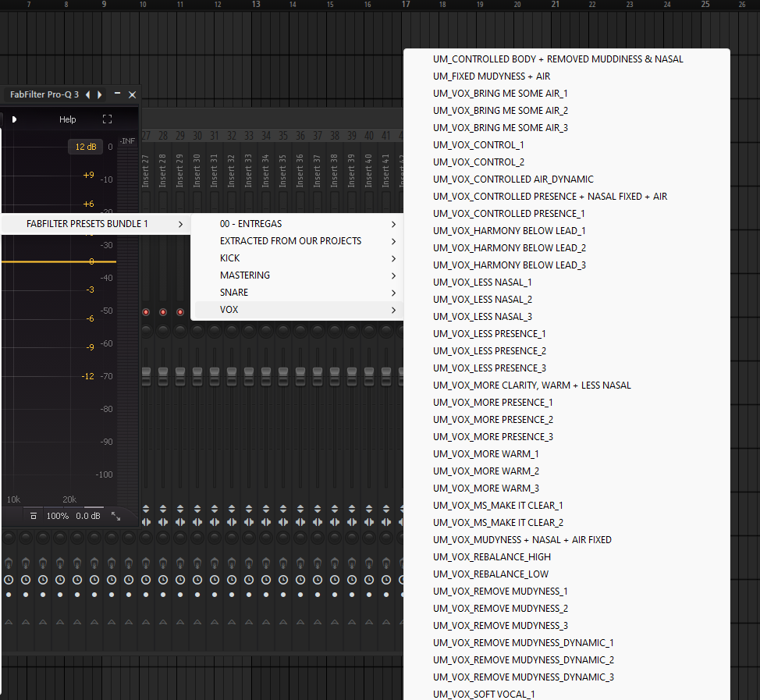Click send arrow under Insert 34

coord(266,622)
